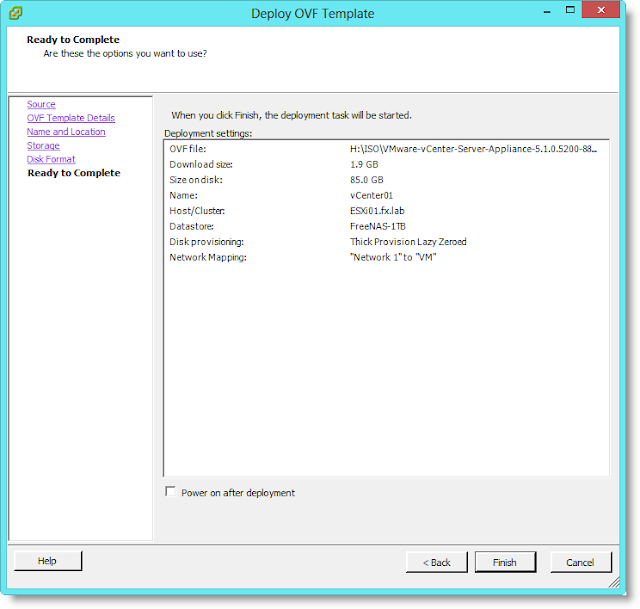
Task: Click the Deploy OVF Template title text
Action: tap(313, 13)
